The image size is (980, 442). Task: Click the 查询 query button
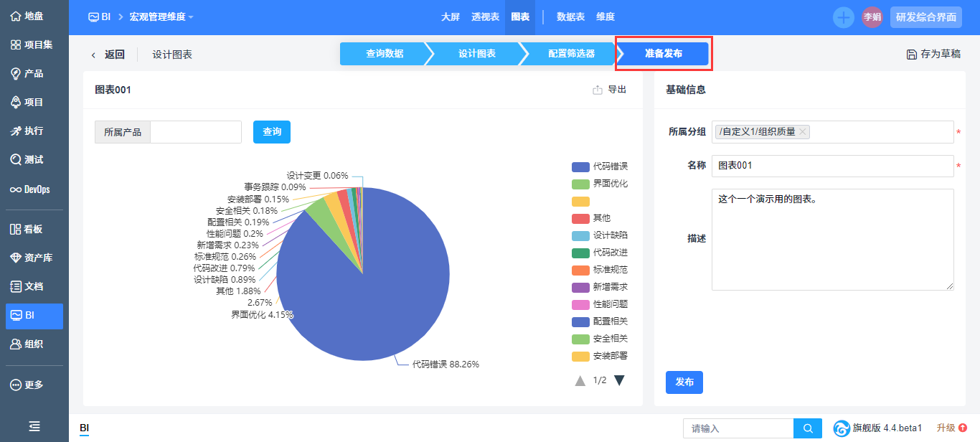coord(272,132)
